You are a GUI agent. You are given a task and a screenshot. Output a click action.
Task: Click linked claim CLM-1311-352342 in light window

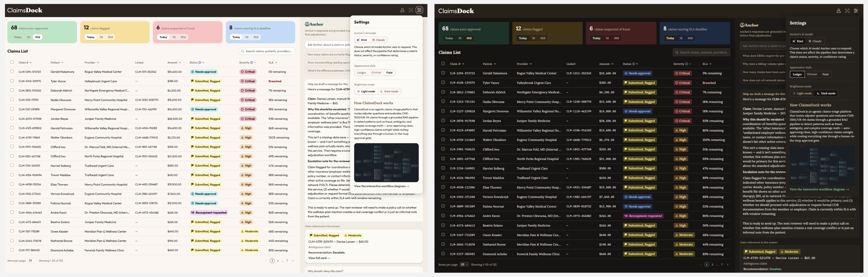point(145,72)
